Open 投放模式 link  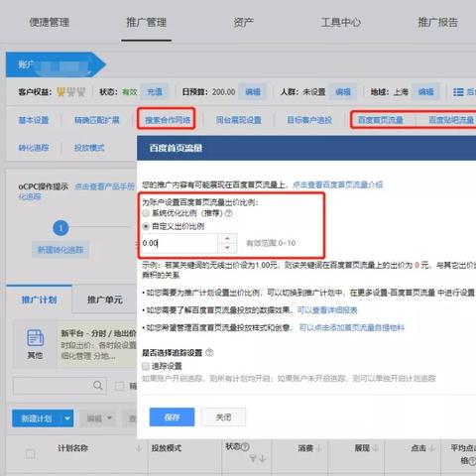(x=89, y=148)
